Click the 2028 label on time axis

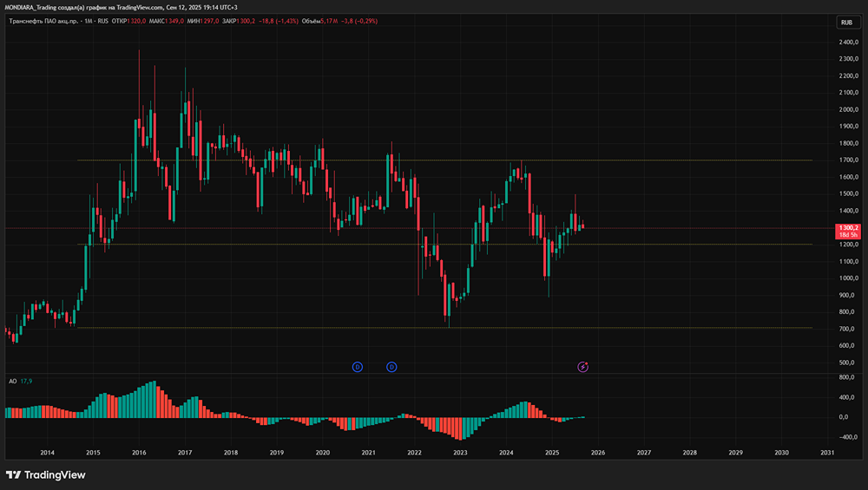pos(690,453)
